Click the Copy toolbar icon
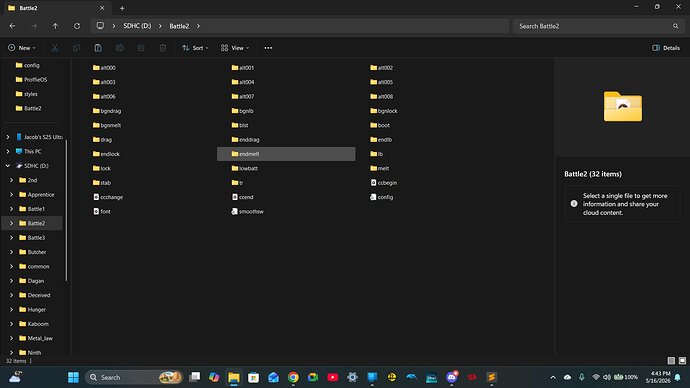Image resolution: width=690 pixels, height=388 pixels. [x=76, y=48]
